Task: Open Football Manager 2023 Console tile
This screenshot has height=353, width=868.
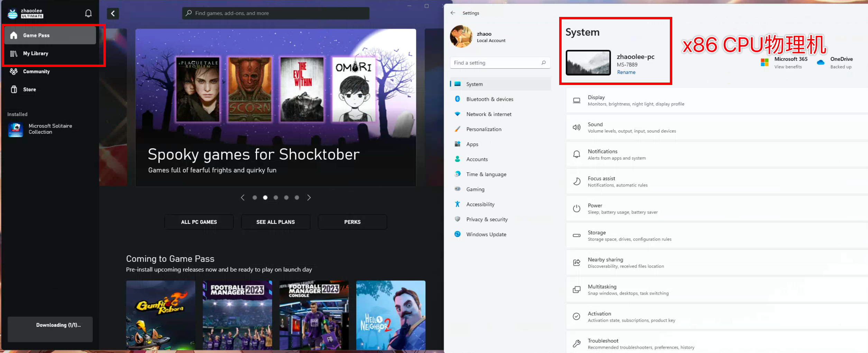Action: point(314,315)
